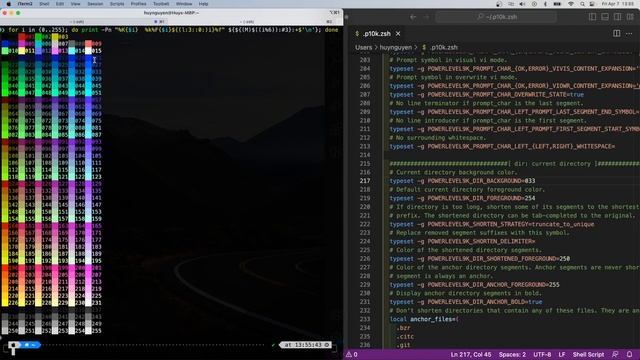Change the end-of-line sequence via LF
Viewport: 640px width, 360px height.
[562, 355]
